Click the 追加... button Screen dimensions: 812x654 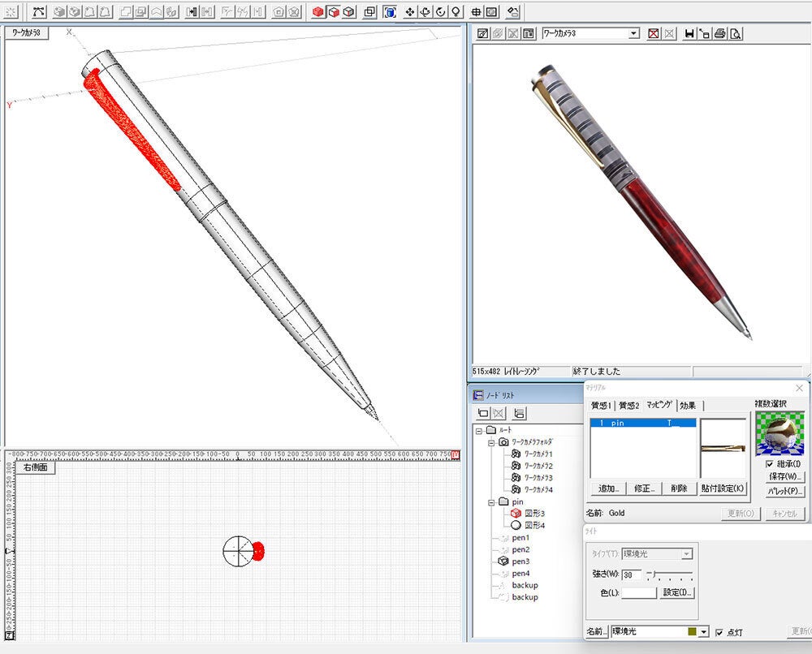pyautogui.click(x=609, y=488)
